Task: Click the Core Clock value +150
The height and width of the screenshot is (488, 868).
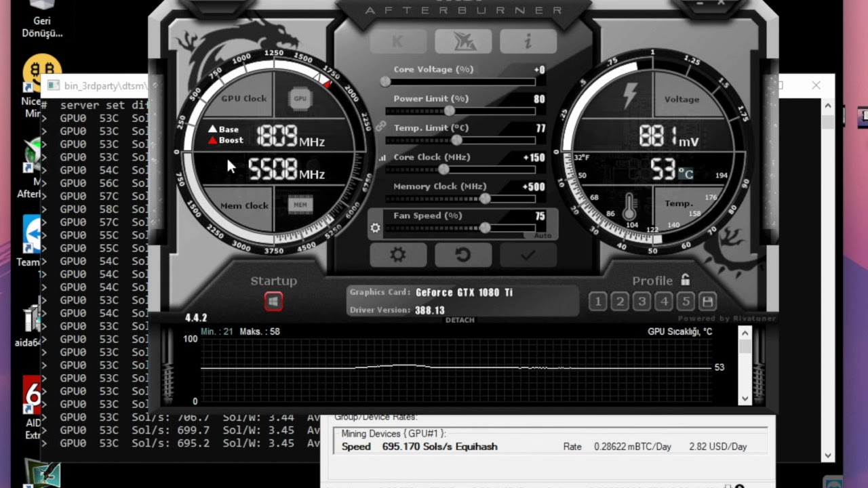Action: [x=534, y=157]
